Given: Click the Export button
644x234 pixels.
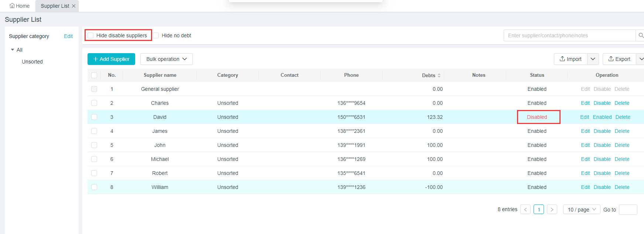Looking at the screenshot, I should tap(619, 59).
